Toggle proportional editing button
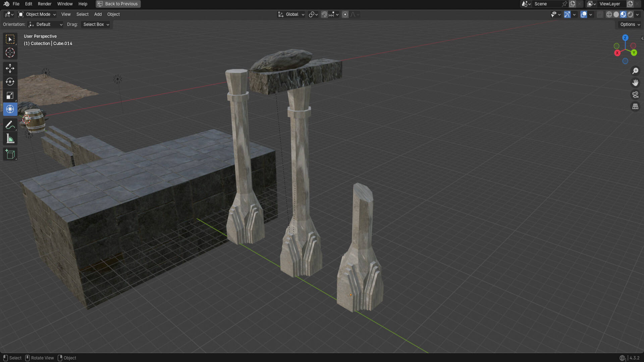Screen dimensions: 644x362 coord(345,14)
